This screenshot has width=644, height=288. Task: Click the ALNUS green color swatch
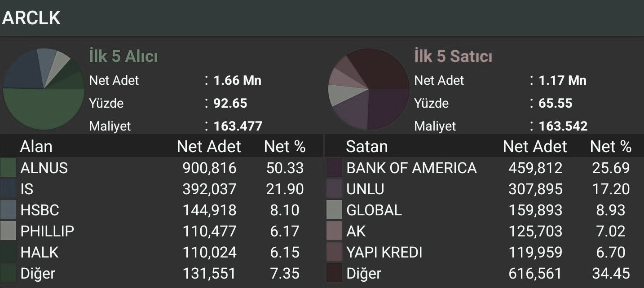click(x=9, y=168)
